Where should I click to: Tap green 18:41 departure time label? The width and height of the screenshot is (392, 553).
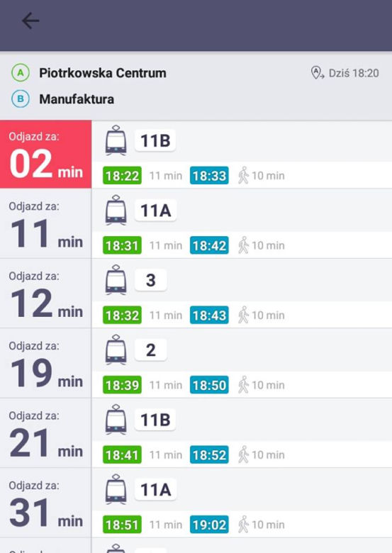pyautogui.click(x=123, y=454)
